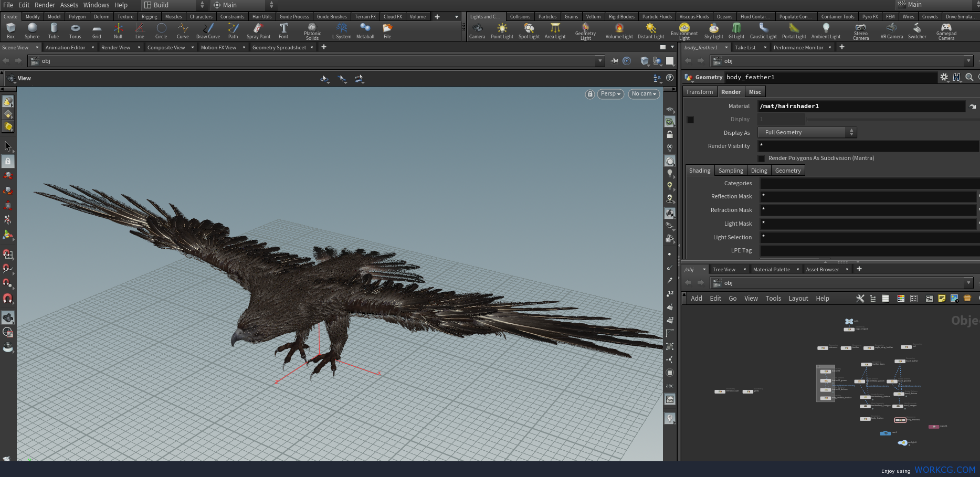980x477 pixels.
Task: Add a new pane tab next to Performance Monitor
Action: click(841, 47)
